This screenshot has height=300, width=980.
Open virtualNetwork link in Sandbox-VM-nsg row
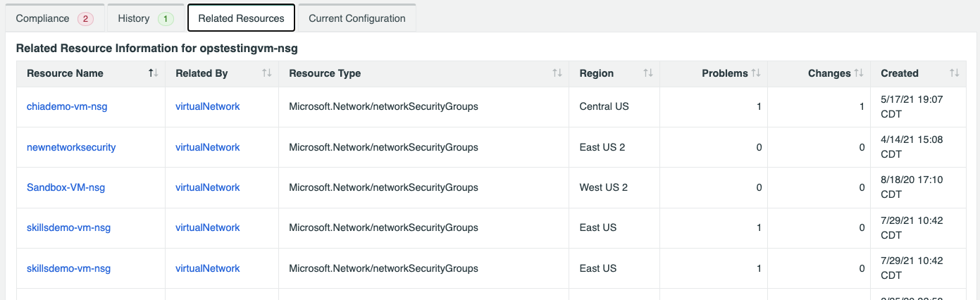click(207, 187)
